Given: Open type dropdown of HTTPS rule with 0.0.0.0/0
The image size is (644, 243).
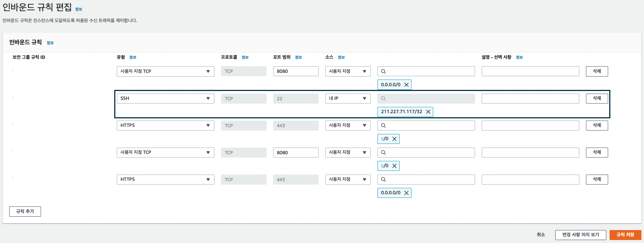Looking at the screenshot, I should (166, 179).
